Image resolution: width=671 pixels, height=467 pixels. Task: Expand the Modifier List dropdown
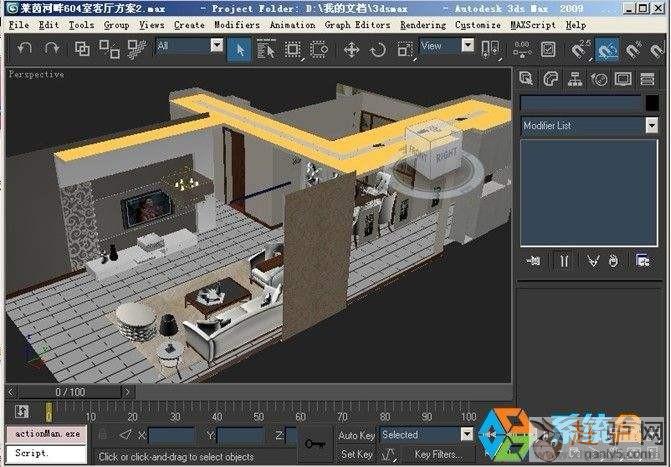[x=650, y=126]
